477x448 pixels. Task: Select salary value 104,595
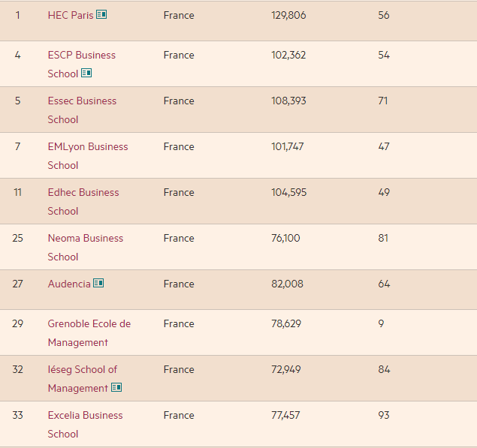(289, 192)
